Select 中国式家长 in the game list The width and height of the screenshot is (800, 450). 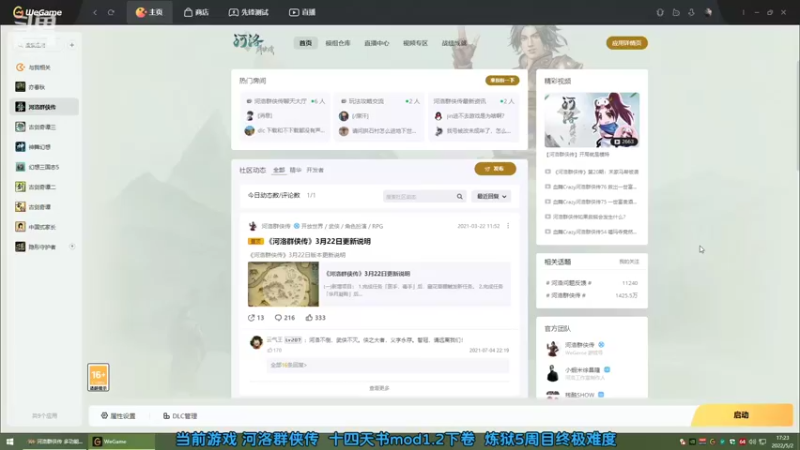[44, 227]
